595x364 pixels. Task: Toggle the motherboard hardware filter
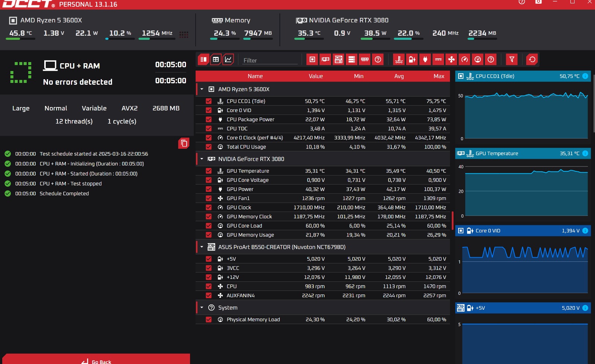click(338, 59)
